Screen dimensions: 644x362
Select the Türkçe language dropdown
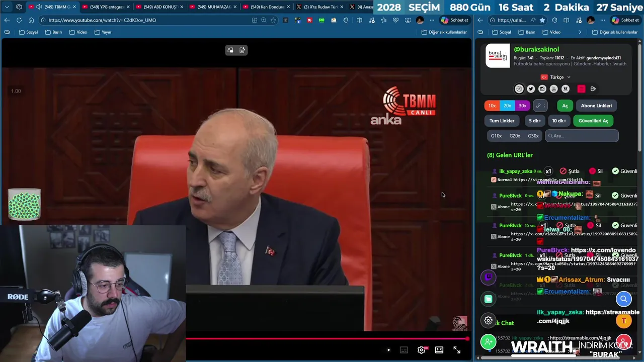556,77
